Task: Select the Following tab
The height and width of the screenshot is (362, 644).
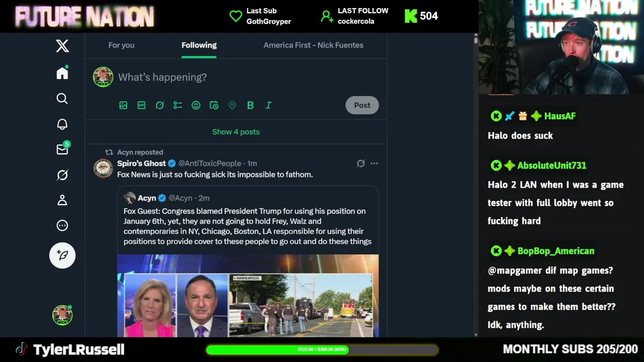Action: (x=199, y=45)
